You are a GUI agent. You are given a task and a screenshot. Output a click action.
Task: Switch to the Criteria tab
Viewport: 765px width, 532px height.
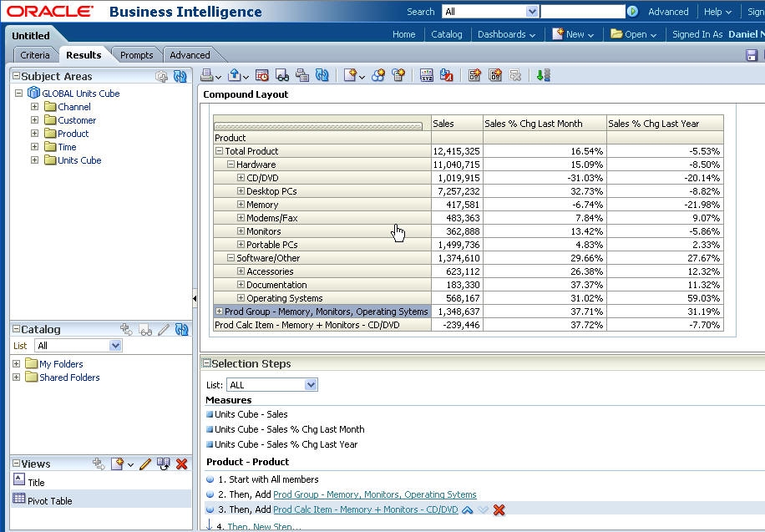tap(34, 55)
